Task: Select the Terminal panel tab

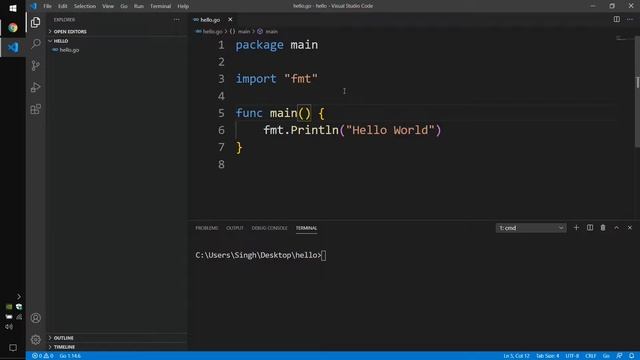Action: pos(306,228)
